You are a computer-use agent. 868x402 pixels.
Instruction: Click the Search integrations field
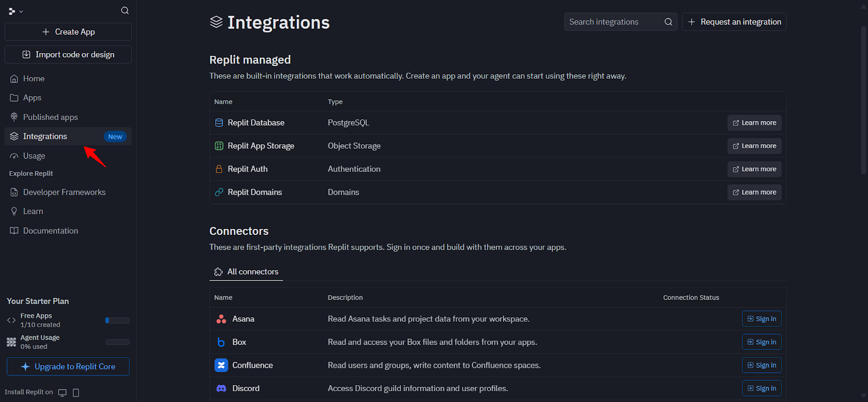click(621, 22)
